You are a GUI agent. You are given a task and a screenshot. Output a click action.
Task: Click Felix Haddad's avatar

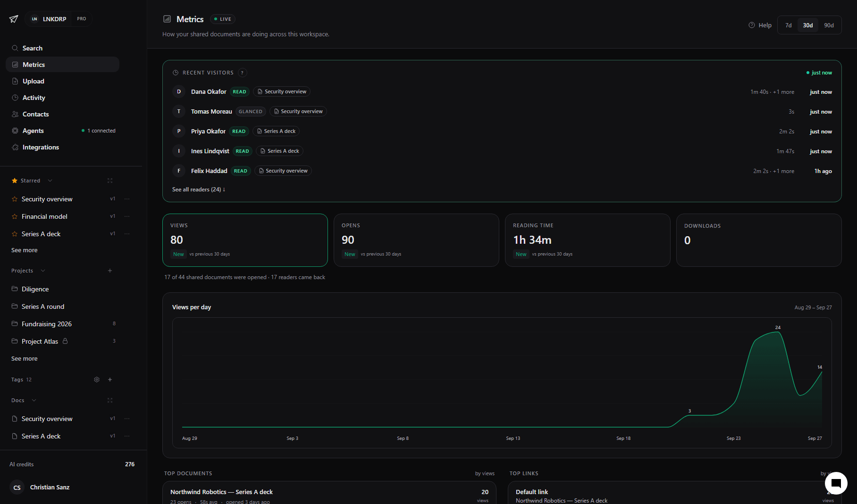[x=179, y=171]
